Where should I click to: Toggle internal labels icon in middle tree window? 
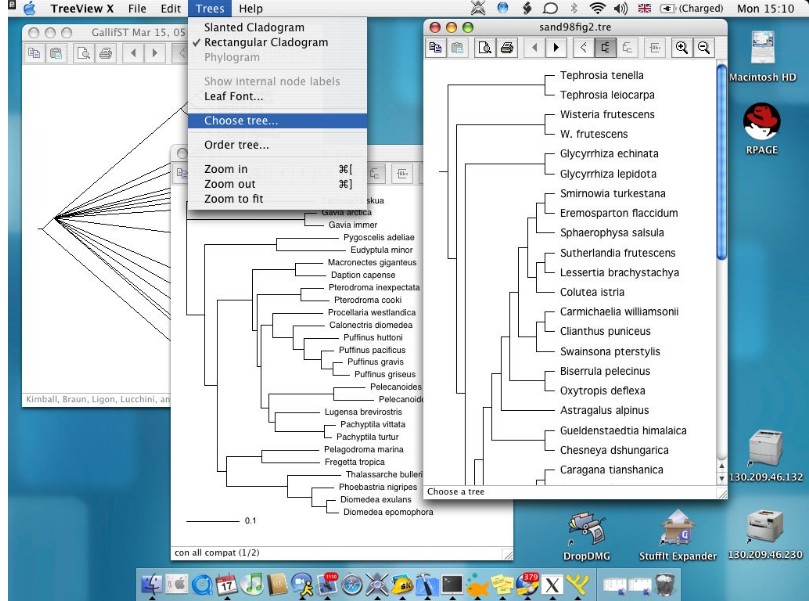(x=402, y=174)
